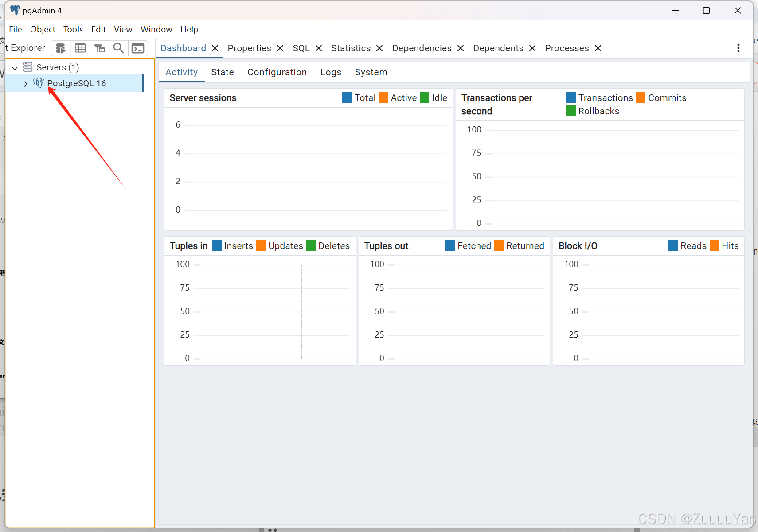The height and width of the screenshot is (532, 758).
Task: Click the PostgreSQL 16 elephant icon
Action: pyautogui.click(x=39, y=83)
